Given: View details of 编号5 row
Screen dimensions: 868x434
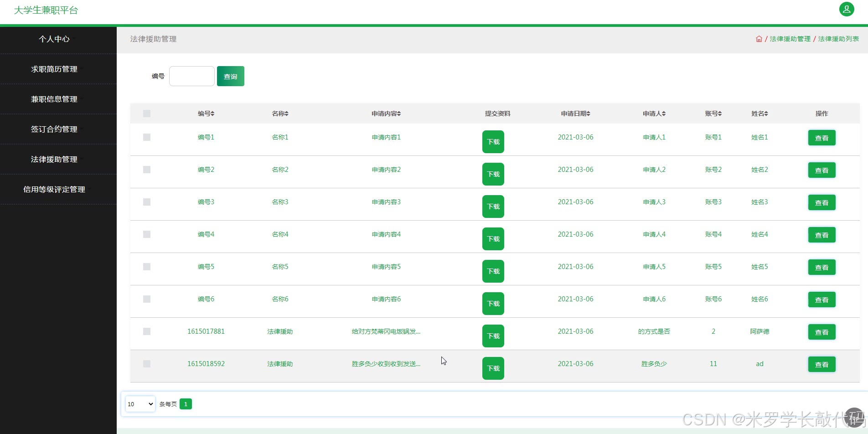Looking at the screenshot, I should [x=822, y=267].
